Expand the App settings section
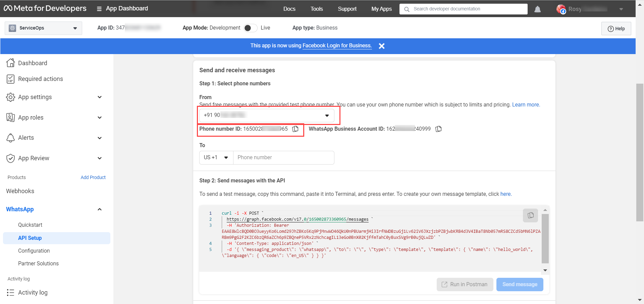Image resolution: width=644 pixels, height=304 pixels. (x=99, y=97)
